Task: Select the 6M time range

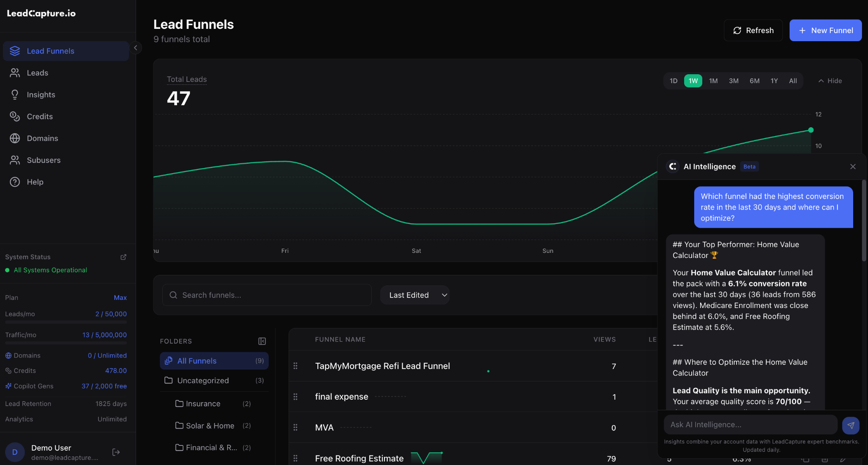Action: coord(754,81)
